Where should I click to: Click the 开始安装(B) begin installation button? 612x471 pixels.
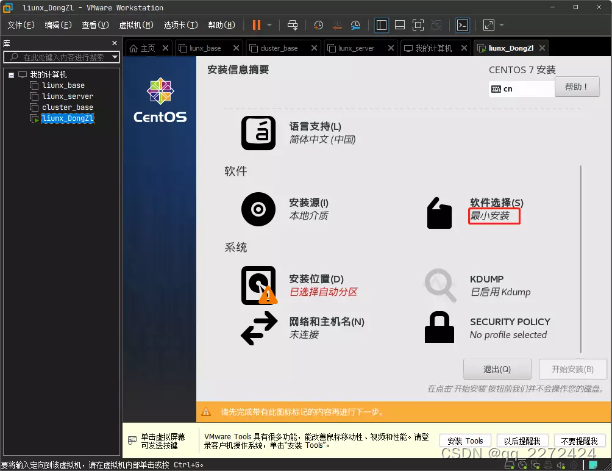tap(573, 369)
